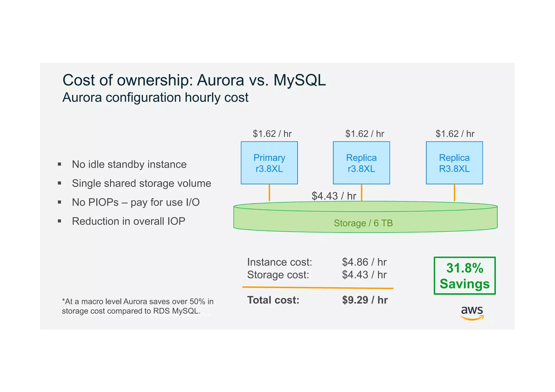The height and width of the screenshot is (392, 555).
Task: Click the slide title Cost of ownership
Action: 194,80
